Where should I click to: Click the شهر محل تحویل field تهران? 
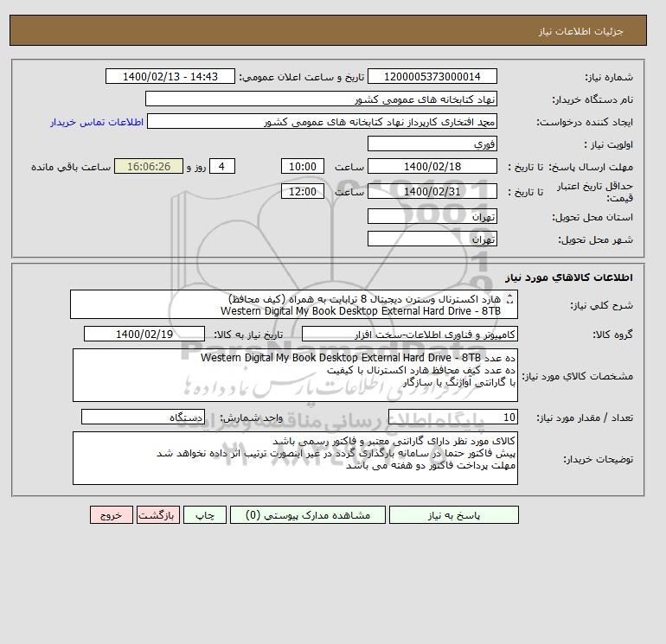point(432,239)
